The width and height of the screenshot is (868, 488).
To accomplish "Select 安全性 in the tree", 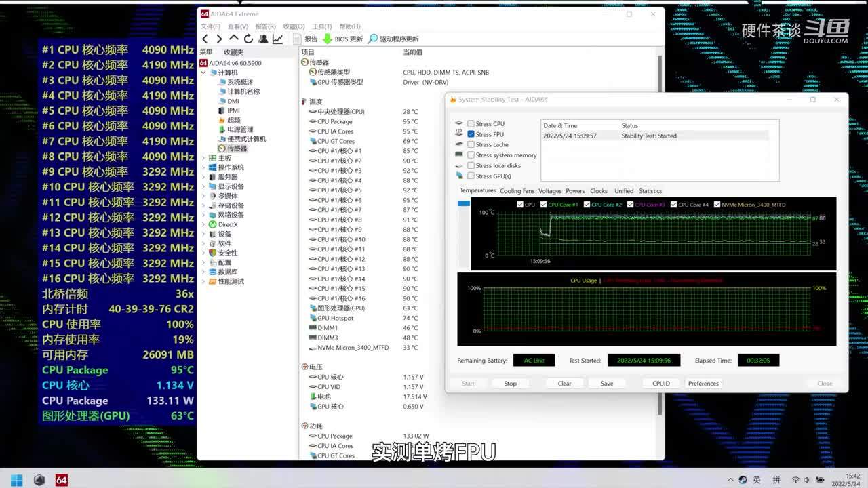I will (x=223, y=253).
